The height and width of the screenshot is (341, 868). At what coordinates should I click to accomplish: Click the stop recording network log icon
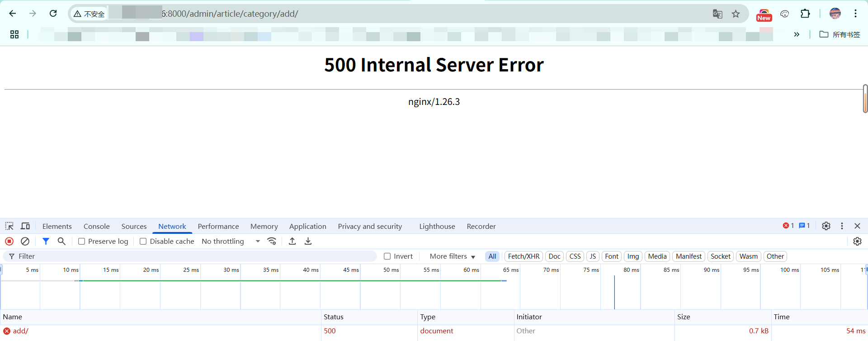pyautogui.click(x=9, y=242)
